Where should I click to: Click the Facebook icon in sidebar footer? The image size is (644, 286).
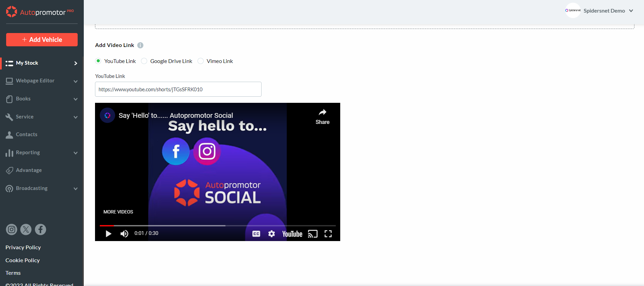pyautogui.click(x=41, y=229)
